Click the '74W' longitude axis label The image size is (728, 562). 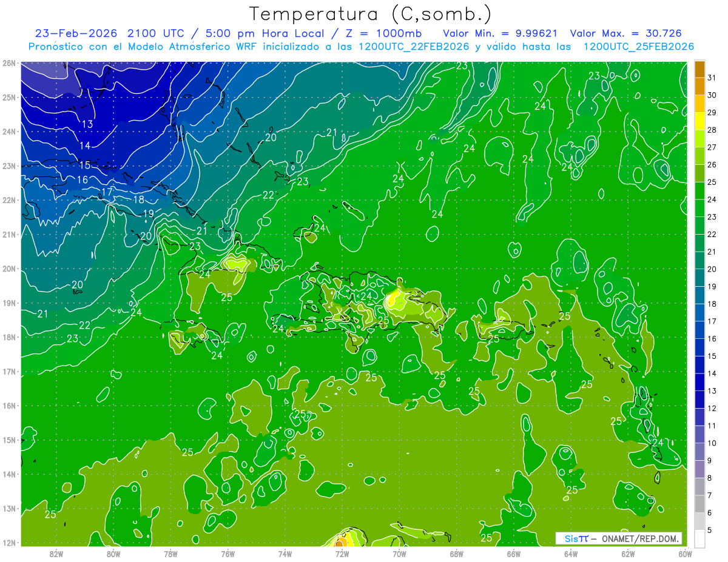285,554
